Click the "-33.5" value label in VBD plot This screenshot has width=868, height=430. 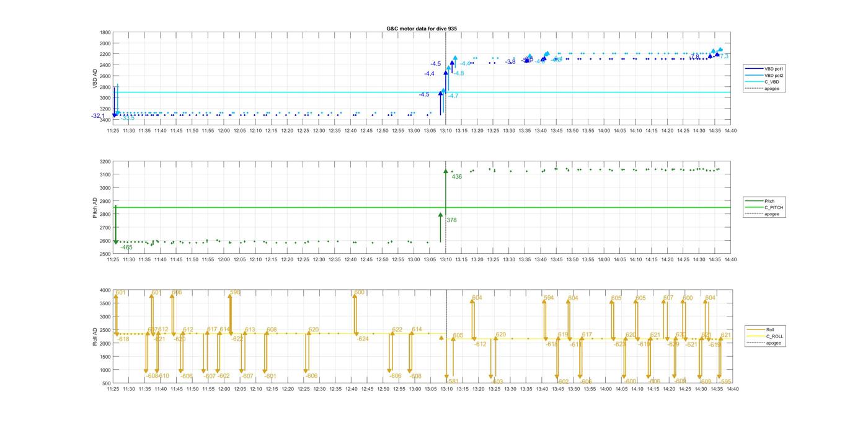click(127, 118)
